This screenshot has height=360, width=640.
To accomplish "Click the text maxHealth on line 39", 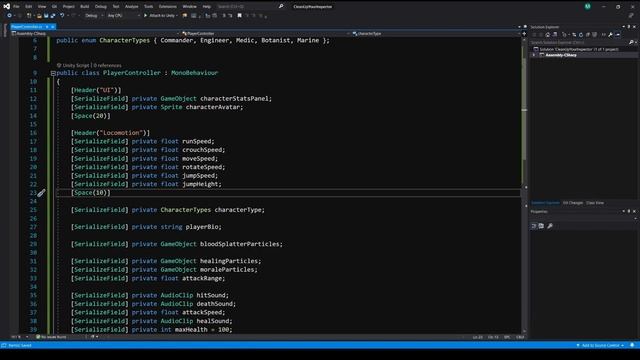I will pos(191,329).
